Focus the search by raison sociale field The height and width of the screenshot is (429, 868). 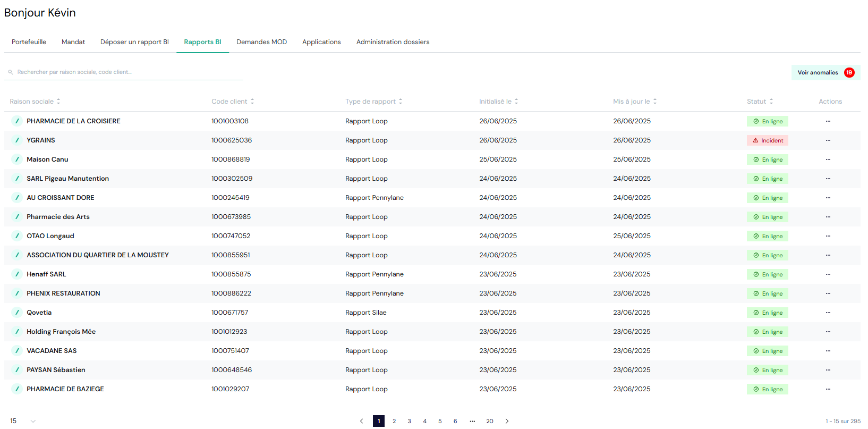(x=127, y=72)
